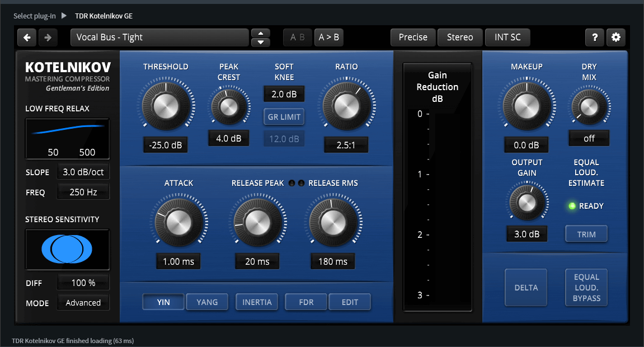Image resolution: width=644 pixels, height=347 pixels.
Task: Click the Output Gain knob
Action: coord(527,203)
